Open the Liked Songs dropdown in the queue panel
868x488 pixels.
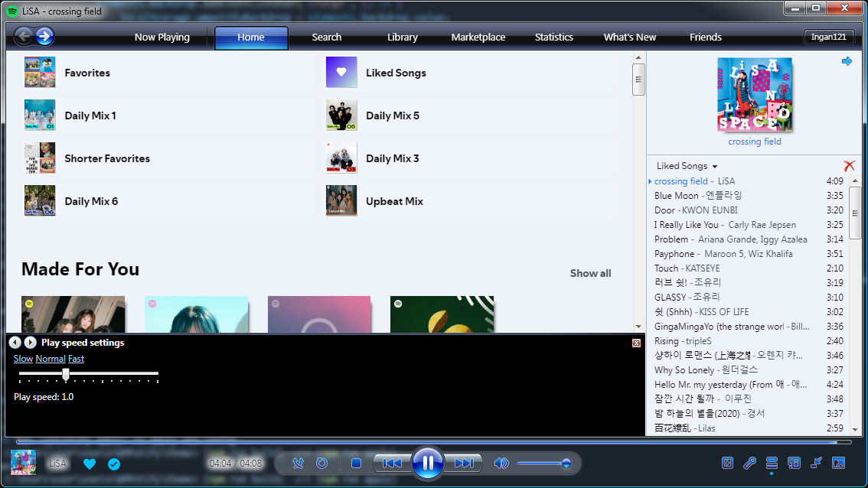(687, 166)
